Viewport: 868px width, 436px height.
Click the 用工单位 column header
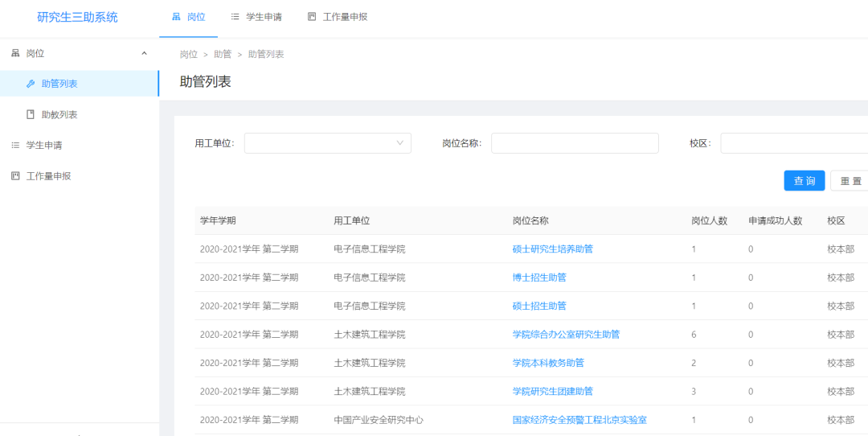[x=351, y=220]
